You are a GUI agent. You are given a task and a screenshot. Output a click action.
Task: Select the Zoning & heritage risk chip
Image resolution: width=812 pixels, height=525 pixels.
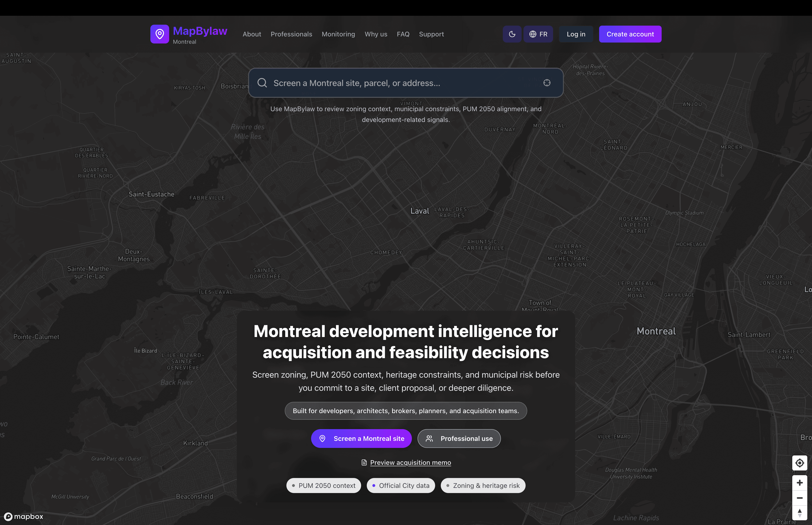click(x=483, y=486)
